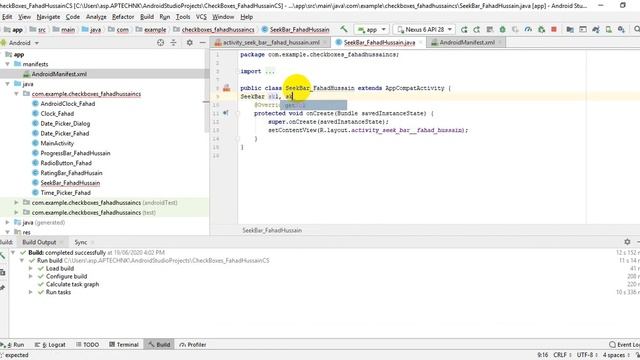
Task: Select RatingBar_FahadHusain class
Action: click(x=71, y=173)
